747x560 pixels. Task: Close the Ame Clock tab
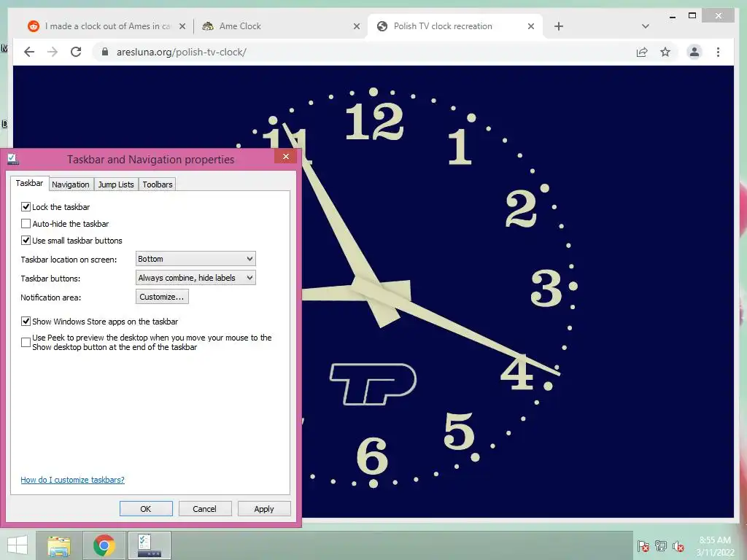click(x=356, y=26)
